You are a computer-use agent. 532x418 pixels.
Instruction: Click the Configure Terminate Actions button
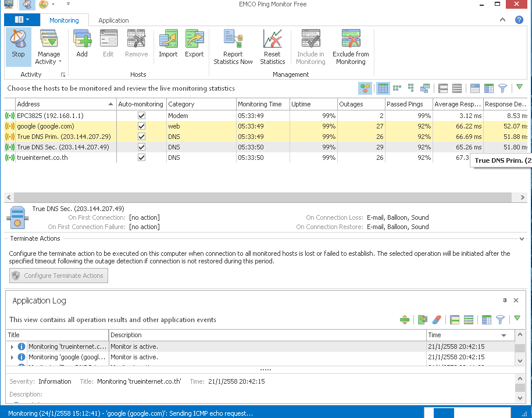coord(58,276)
